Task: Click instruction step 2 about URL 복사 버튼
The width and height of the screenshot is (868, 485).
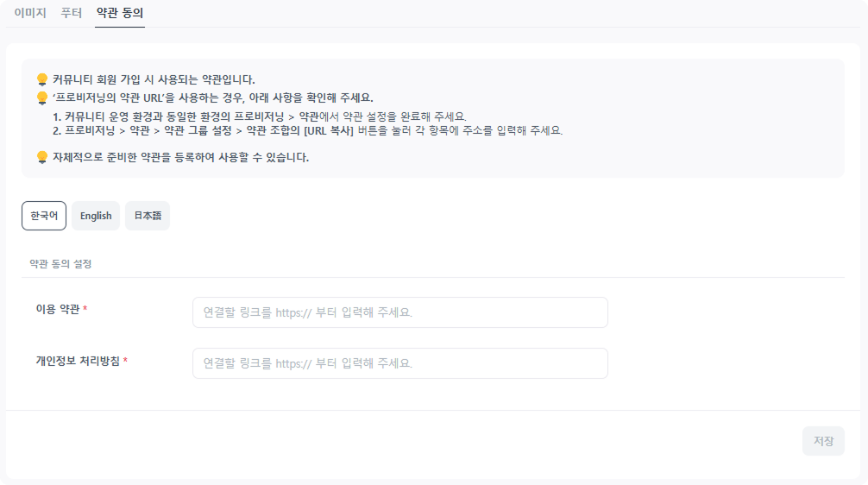Action: tap(306, 131)
